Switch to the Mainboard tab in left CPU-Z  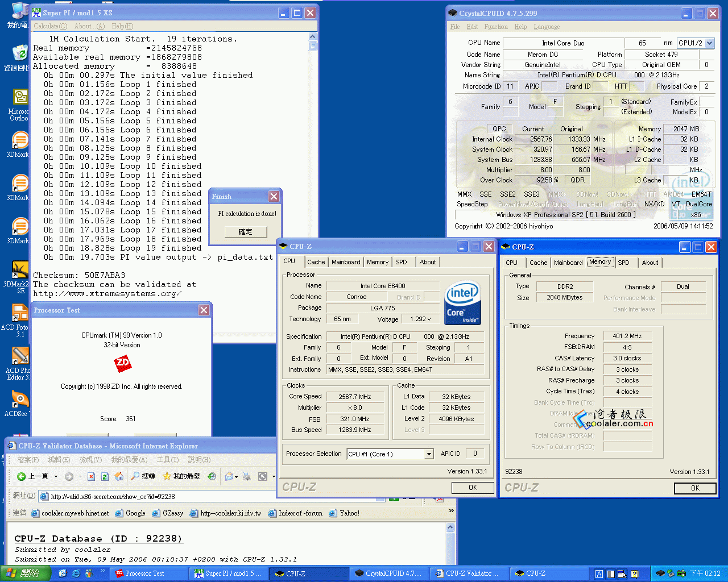pos(346,262)
